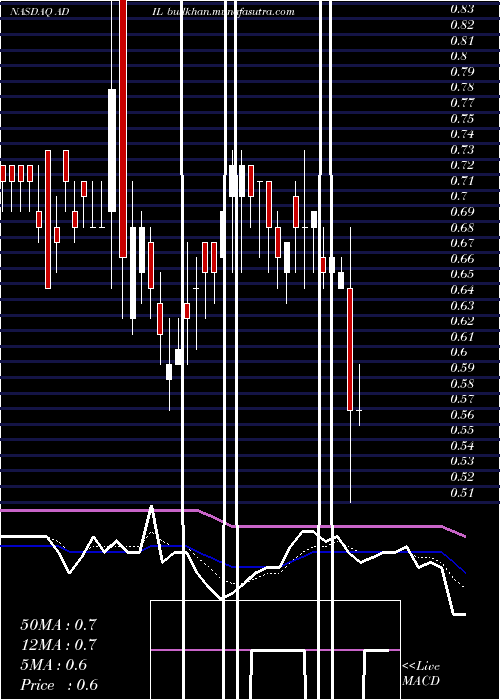
Task: Click the 5MA value readout
Action: (x=54, y=665)
